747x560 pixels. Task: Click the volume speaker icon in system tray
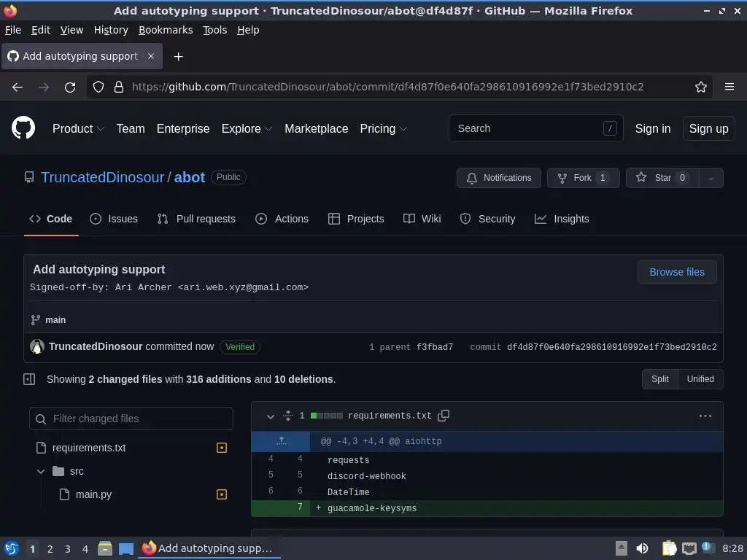[x=642, y=548]
